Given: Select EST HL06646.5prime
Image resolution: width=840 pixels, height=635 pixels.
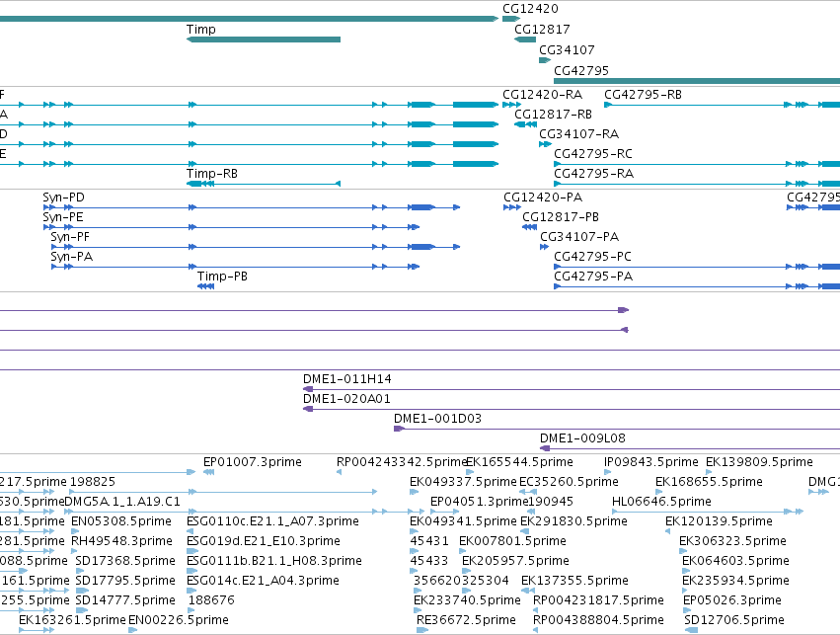Looking at the screenshot, I should click(x=708, y=512).
